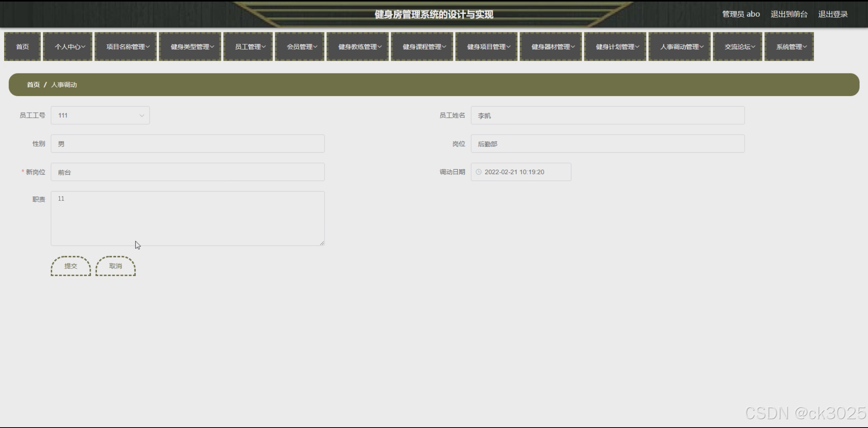
Task: Expand the 人事调动管理 menu
Action: (x=679, y=47)
